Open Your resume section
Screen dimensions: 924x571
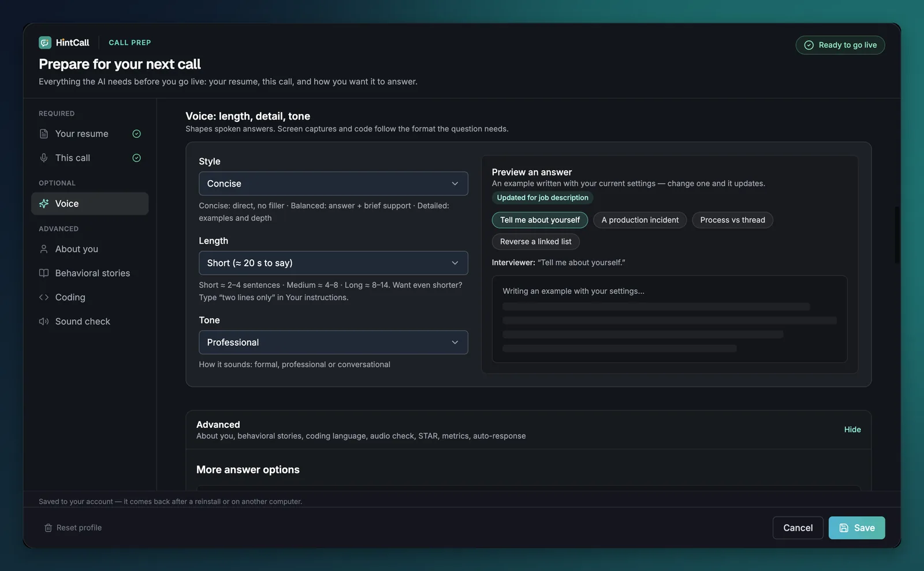pyautogui.click(x=90, y=134)
